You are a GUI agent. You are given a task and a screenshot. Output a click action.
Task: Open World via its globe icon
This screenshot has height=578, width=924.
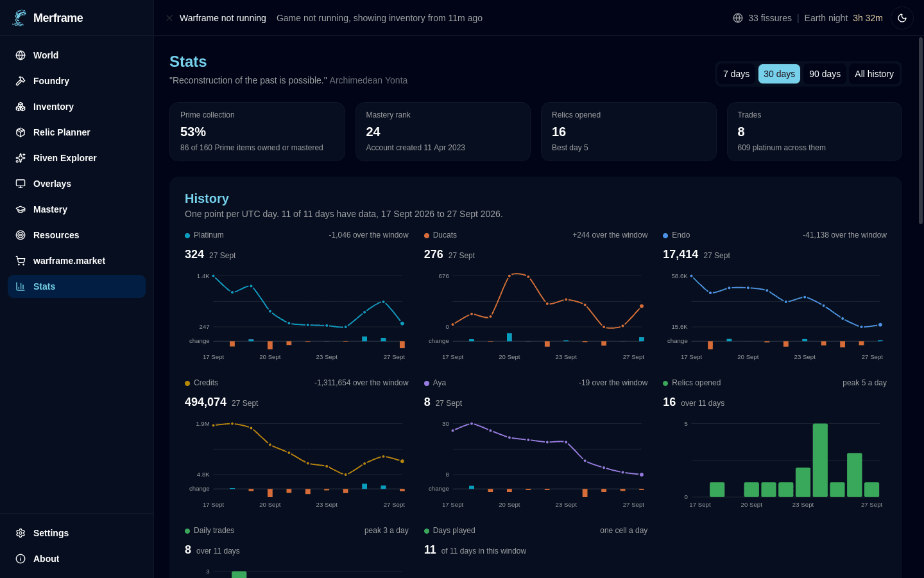(21, 55)
